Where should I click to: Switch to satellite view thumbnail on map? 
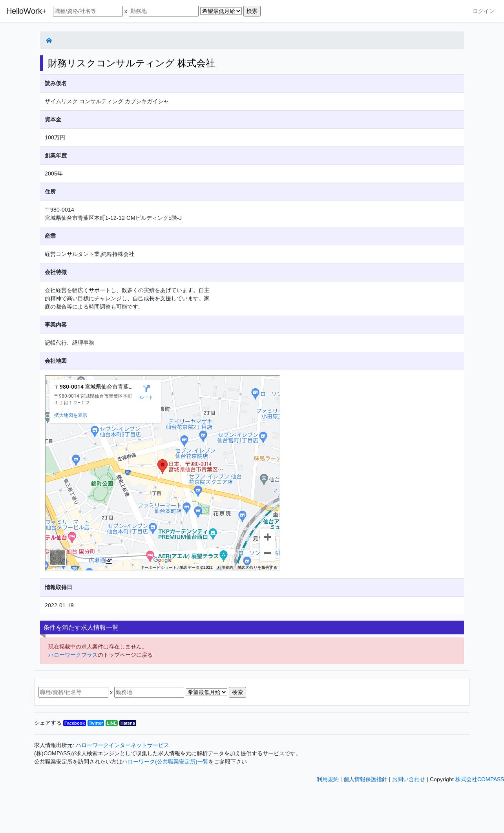tap(58, 558)
